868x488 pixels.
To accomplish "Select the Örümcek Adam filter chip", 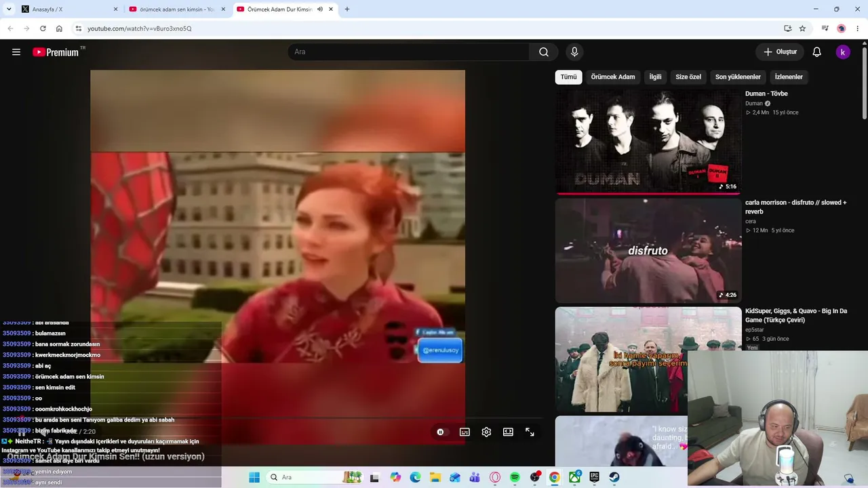I will pyautogui.click(x=613, y=77).
